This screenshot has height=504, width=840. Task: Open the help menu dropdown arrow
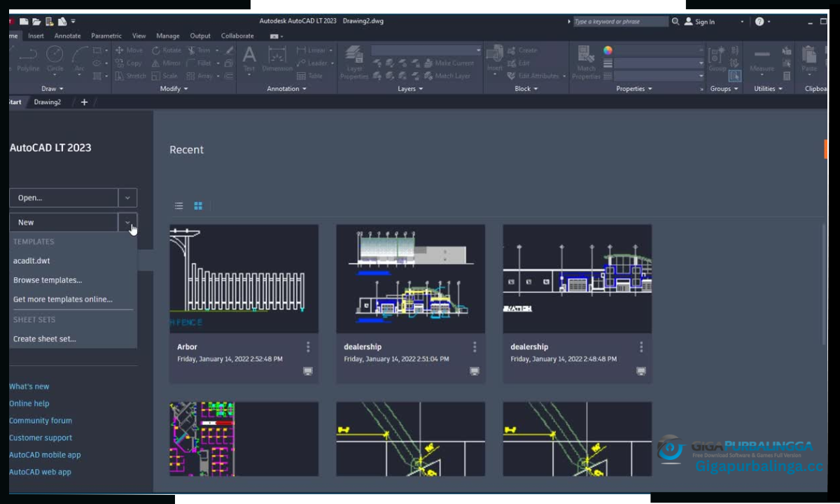769,22
